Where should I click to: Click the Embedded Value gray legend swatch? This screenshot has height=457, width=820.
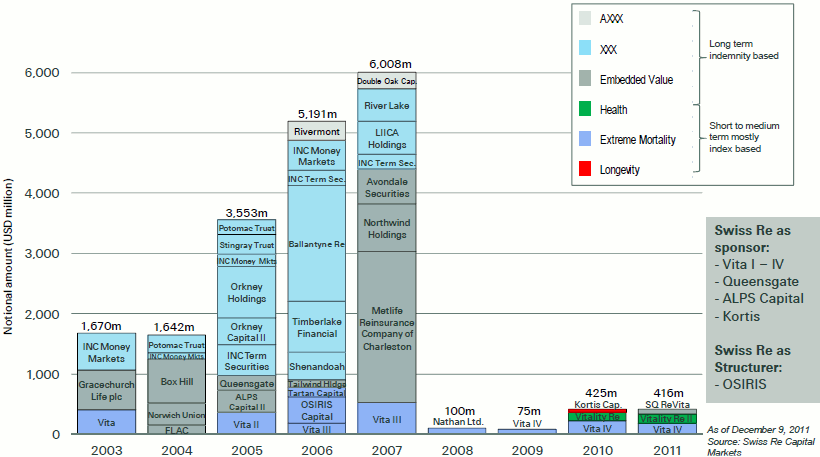pyautogui.click(x=586, y=79)
